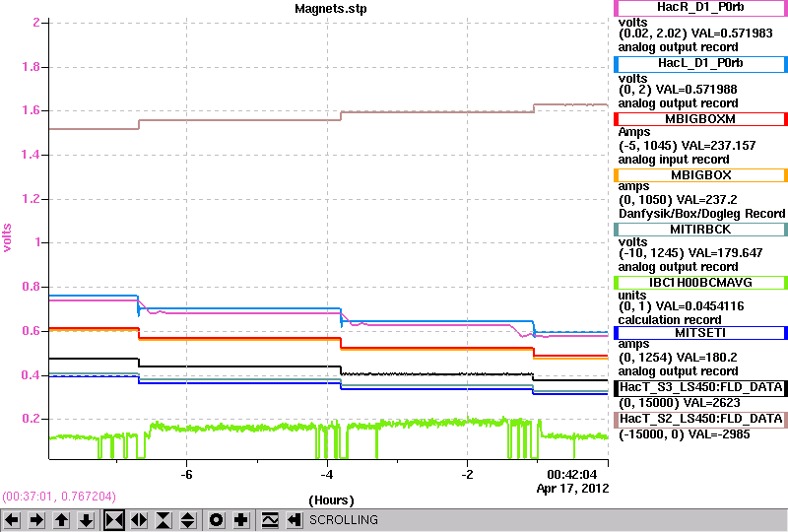Select the MITSETI dark blue legend label
The width and height of the screenshot is (788, 532).
coord(700,333)
